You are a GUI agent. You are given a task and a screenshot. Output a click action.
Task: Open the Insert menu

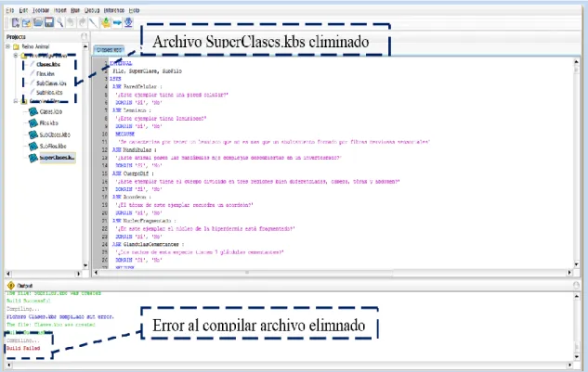[x=60, y=10]
